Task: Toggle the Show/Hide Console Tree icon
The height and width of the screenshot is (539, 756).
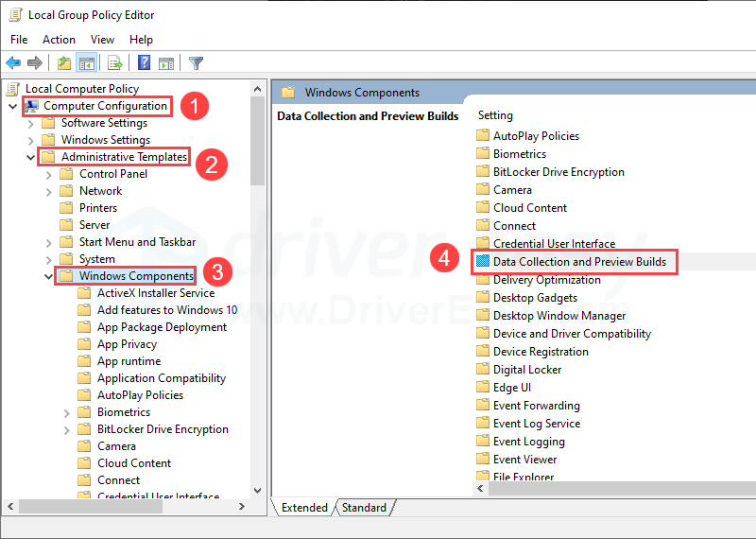Action: tap(87, 62)
